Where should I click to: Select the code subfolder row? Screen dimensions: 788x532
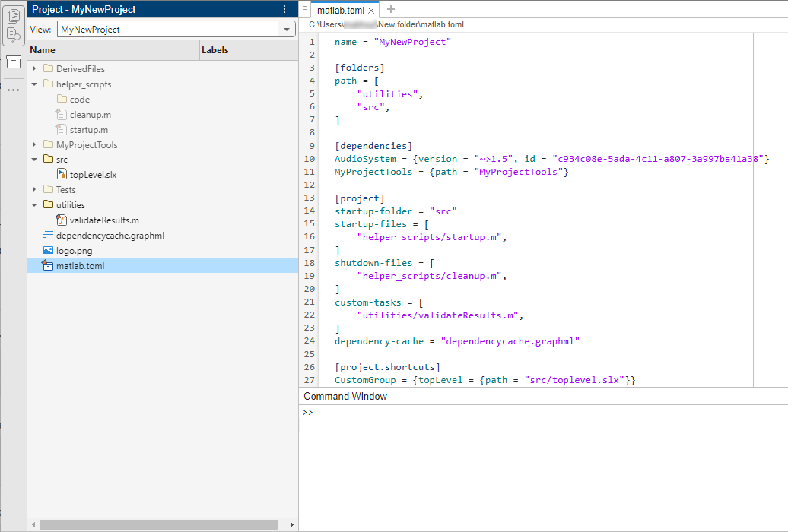coord(163,99)
